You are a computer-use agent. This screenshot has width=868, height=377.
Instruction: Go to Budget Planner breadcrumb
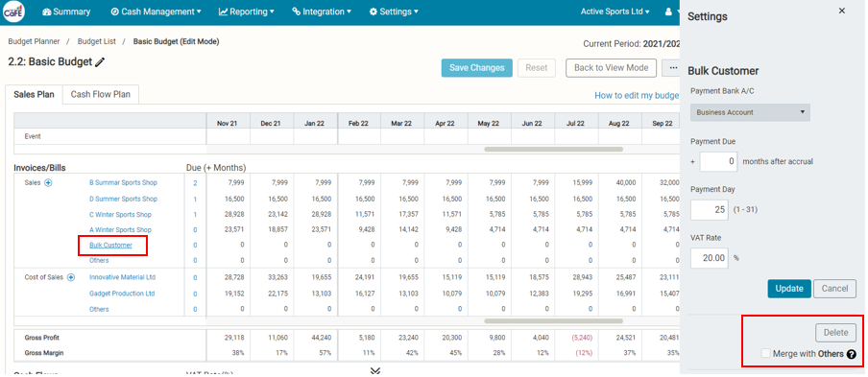point(34,41)
